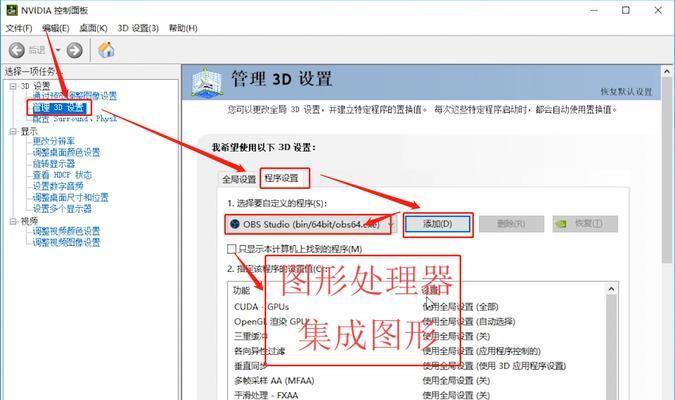Screen dimensions: 675x400
Task: Switch to the 全局设置 tab
Action: pyautogui.click(x=239, y=179)
